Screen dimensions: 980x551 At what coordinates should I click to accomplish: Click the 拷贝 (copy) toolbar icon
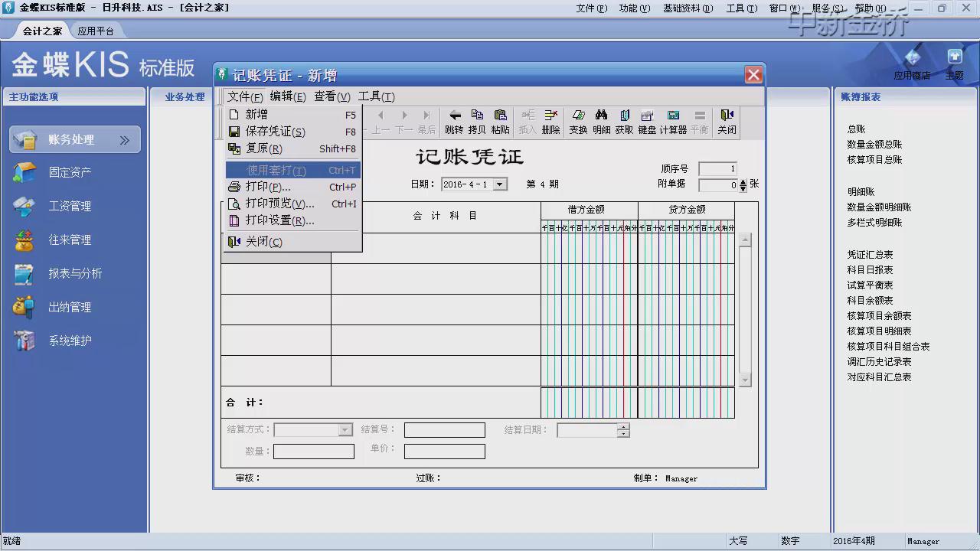point(477,122)
